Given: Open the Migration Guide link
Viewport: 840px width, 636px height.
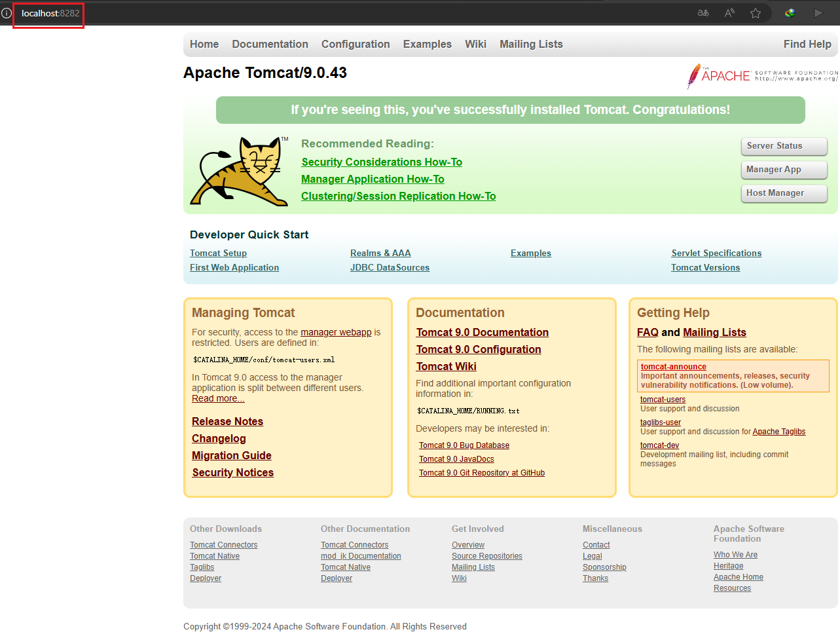Looking at the screenshot, I should pos(232,456).
